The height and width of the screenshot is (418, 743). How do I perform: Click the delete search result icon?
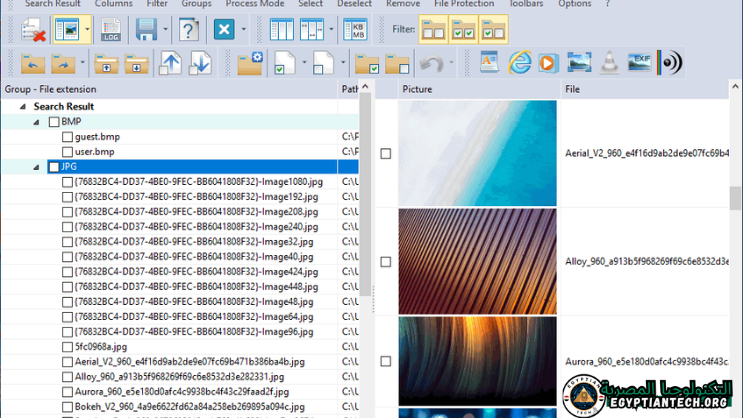33,30
